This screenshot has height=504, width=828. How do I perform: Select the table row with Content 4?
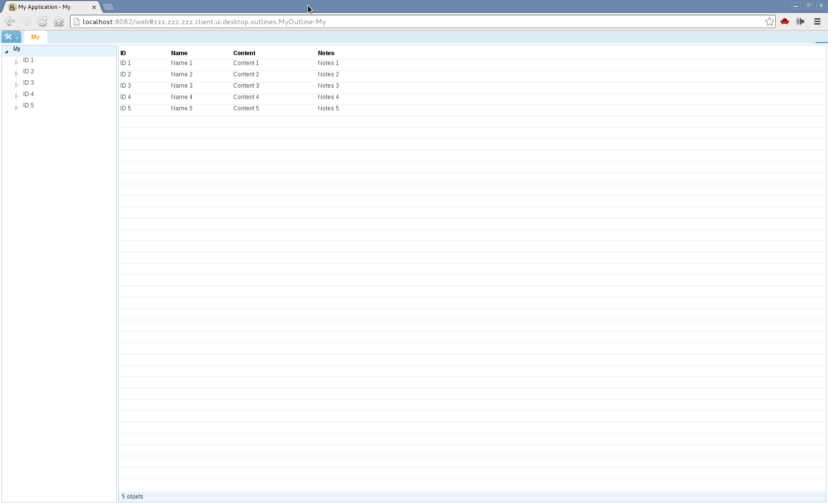click(x=246, y=97)
